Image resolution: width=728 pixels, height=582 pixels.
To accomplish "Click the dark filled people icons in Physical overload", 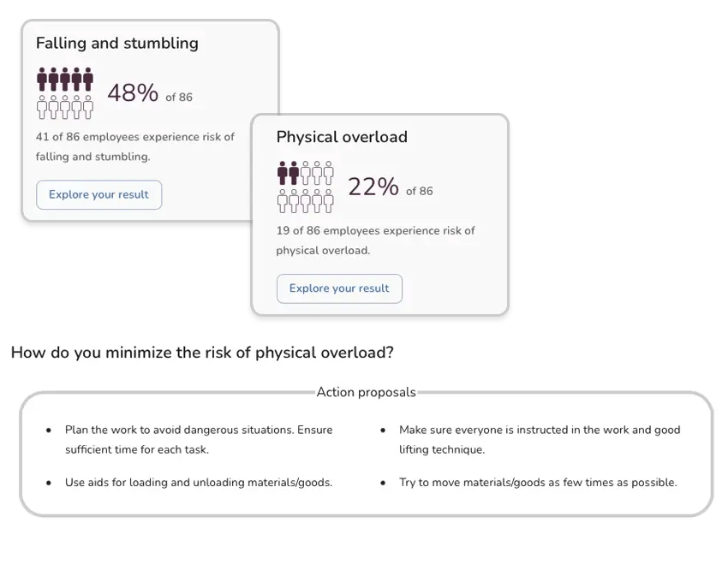I will [x=288, y=173].
